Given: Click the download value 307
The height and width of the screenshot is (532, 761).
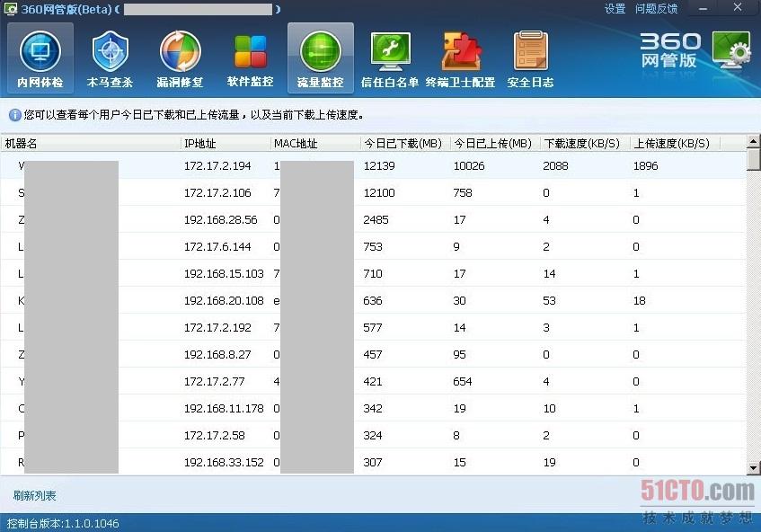Looking at the screenshot, I should coord(373,462).
